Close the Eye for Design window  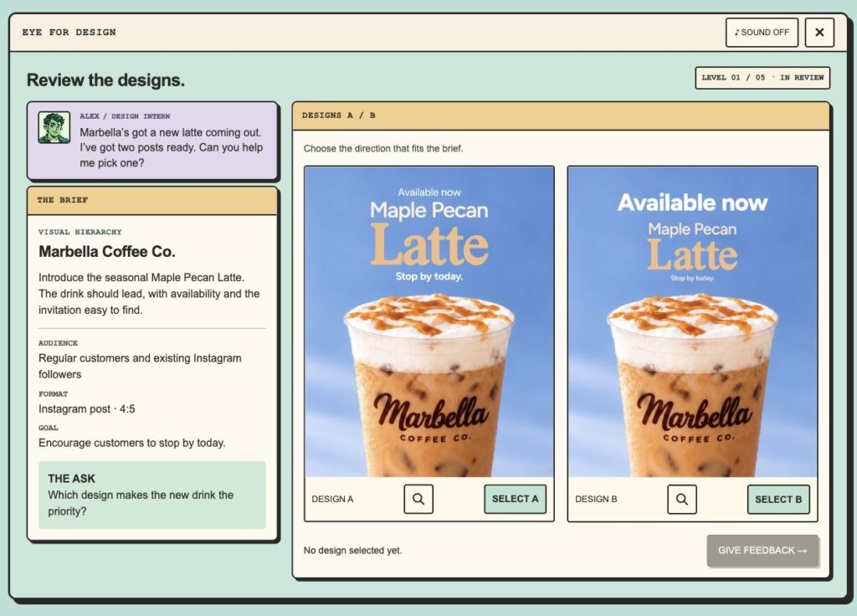pos(819,33)
